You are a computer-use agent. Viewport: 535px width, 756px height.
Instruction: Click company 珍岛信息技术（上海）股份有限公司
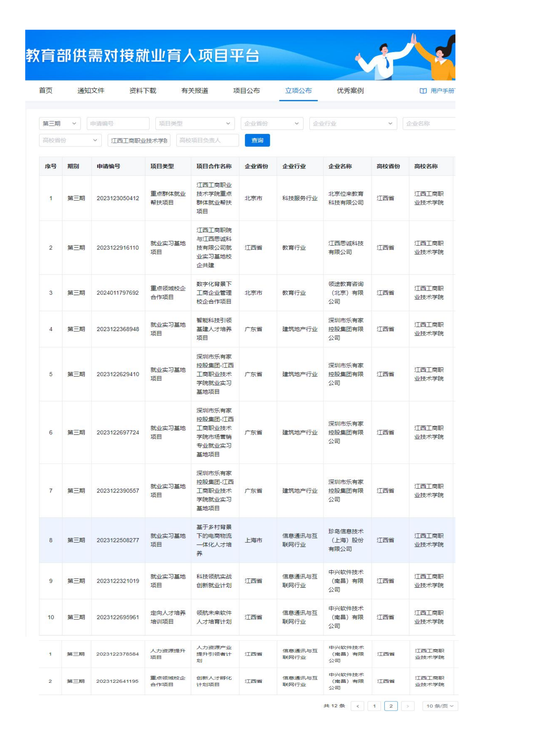(x=346, y=540)
